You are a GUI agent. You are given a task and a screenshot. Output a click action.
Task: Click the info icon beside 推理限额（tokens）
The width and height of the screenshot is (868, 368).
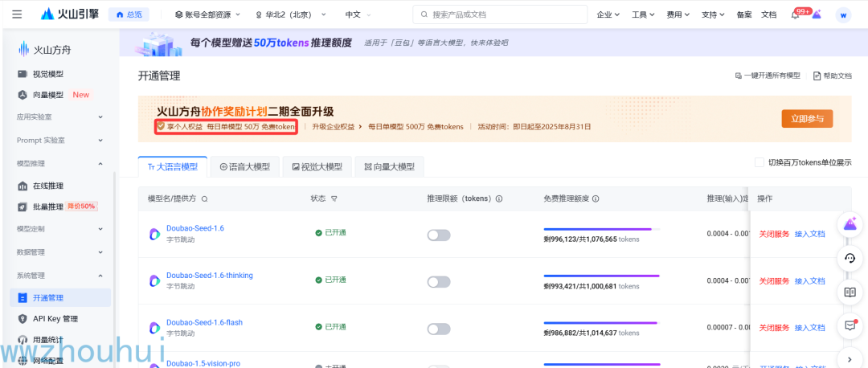pyautogui.click(x=499, y=198)
